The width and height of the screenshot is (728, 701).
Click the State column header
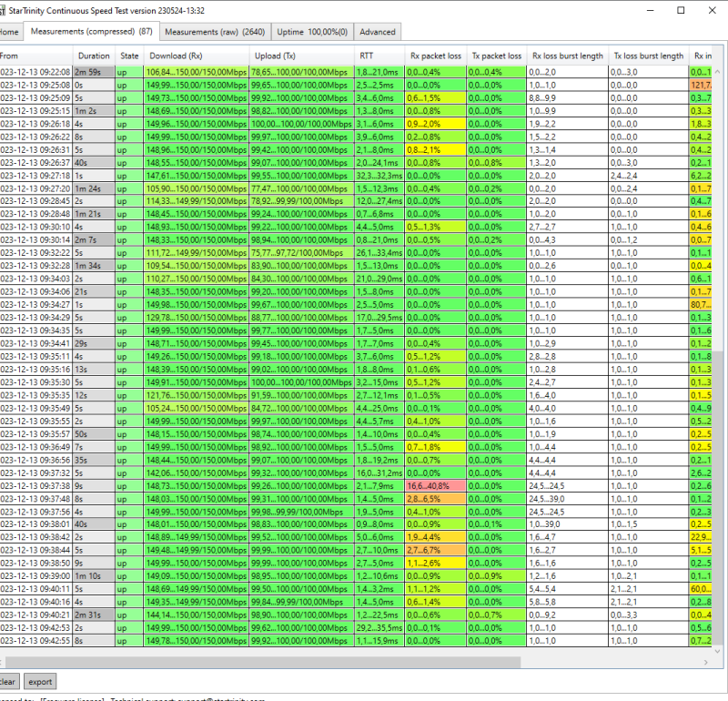pyautogui.click(x=129, y=56)
